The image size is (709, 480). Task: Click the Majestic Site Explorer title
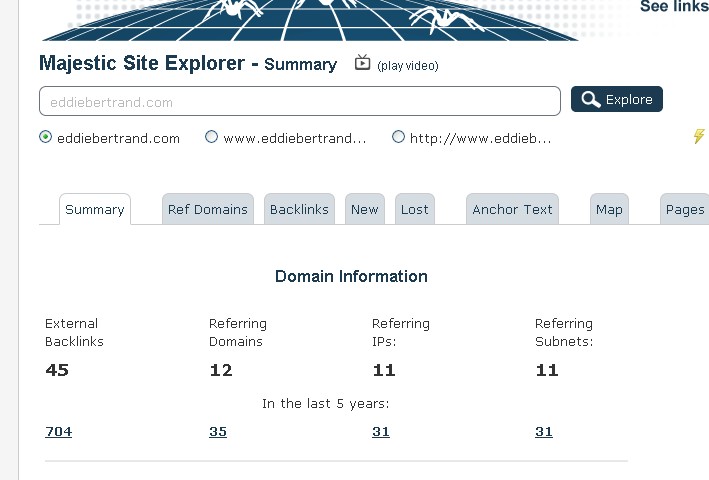click(142, 63)
